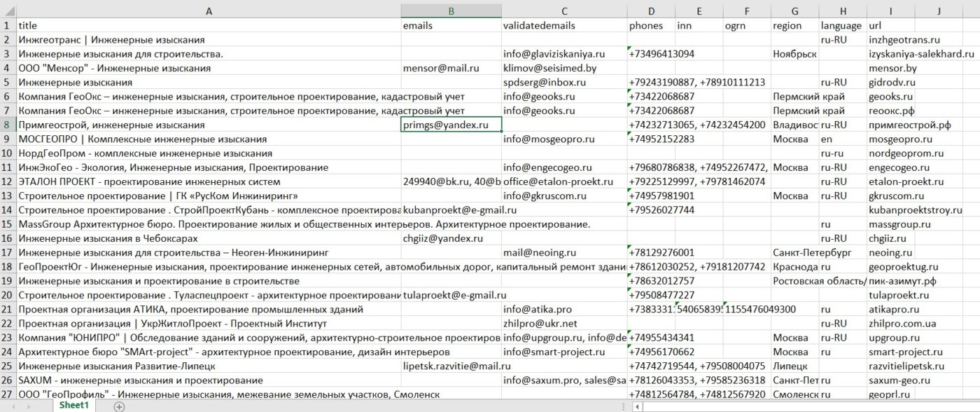Click the mensor.by url cell

pos(889,68)
